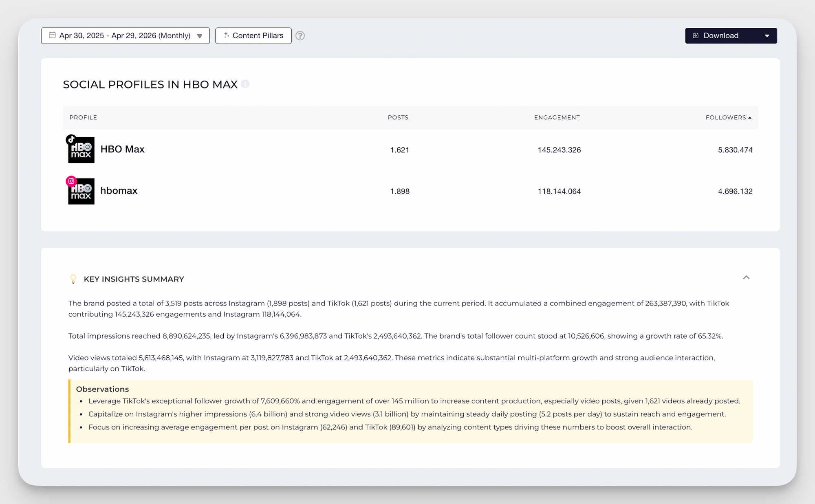
Task: Click the Content Pillars button
Action: (x=253, y=36)
